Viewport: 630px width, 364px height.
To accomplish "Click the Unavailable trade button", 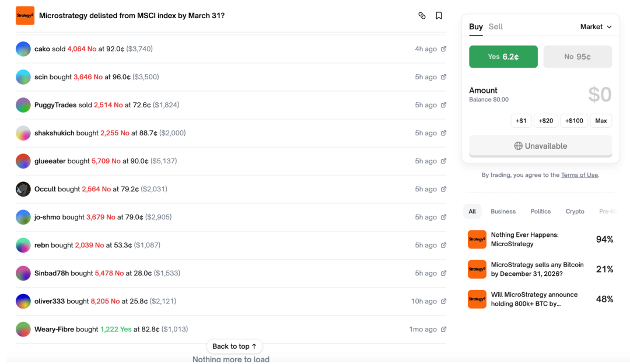I will click(x=540, y=146).
